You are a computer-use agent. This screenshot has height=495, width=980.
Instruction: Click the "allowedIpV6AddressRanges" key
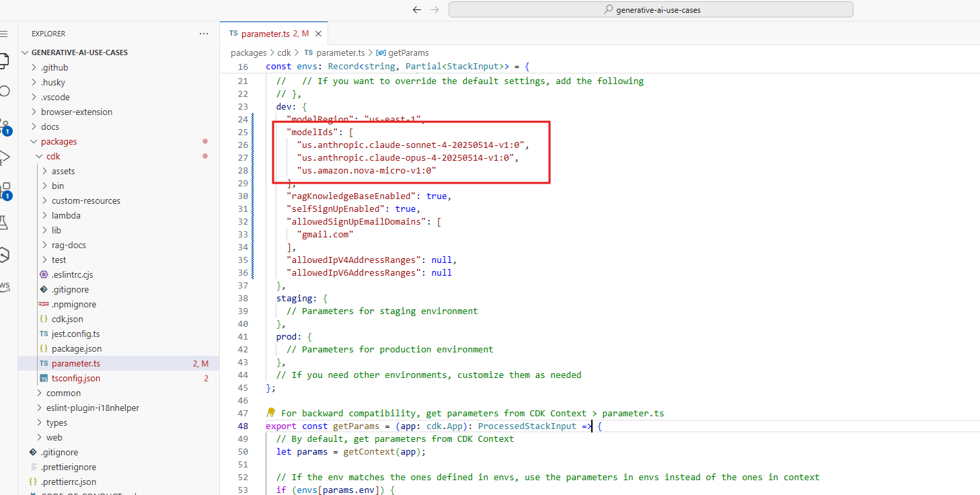click(x=354, y=272)
